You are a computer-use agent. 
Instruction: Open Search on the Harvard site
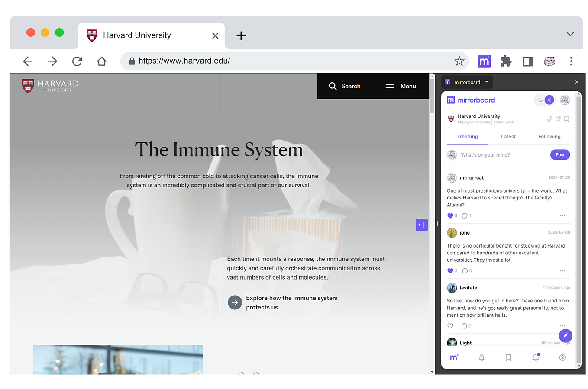pos(345,86)
